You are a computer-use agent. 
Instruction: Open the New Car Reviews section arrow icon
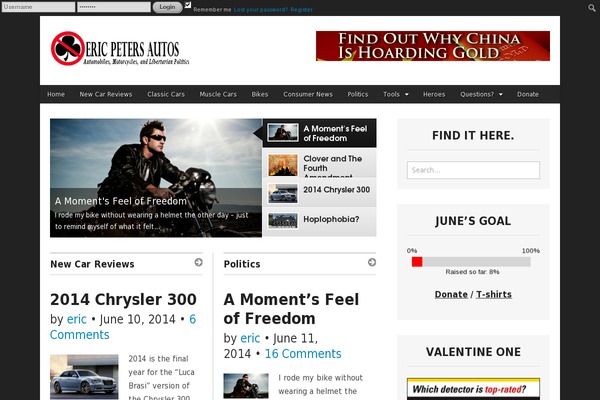pyautogui.click(x=198, y=262)
